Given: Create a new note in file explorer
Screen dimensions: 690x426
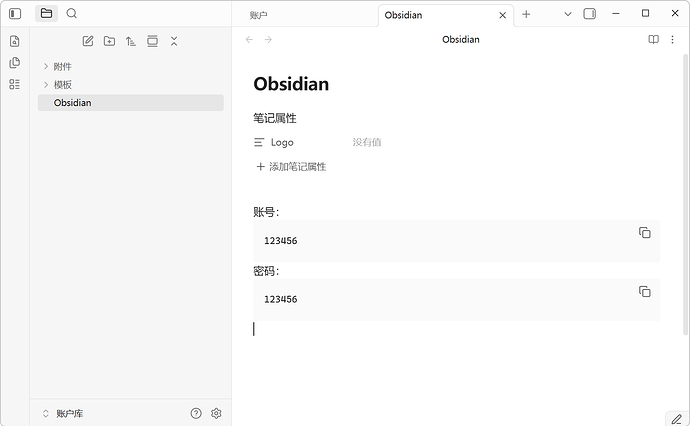Looking at the screenshot, I should 88,41.
